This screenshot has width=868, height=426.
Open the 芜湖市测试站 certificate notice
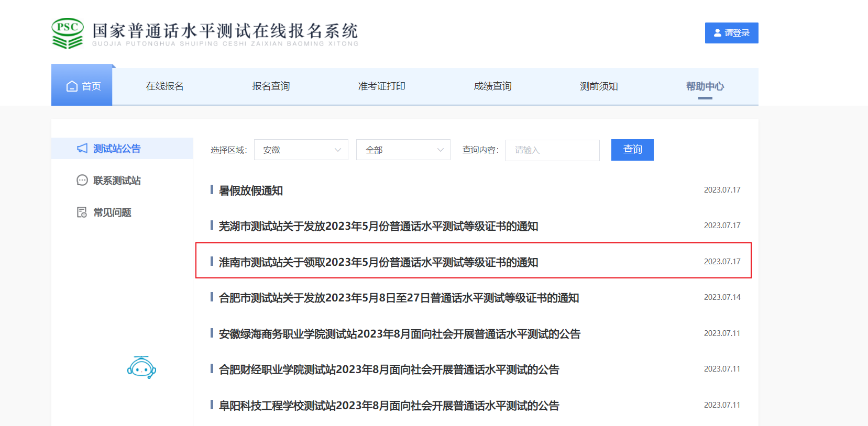click(x=378, y=226)
